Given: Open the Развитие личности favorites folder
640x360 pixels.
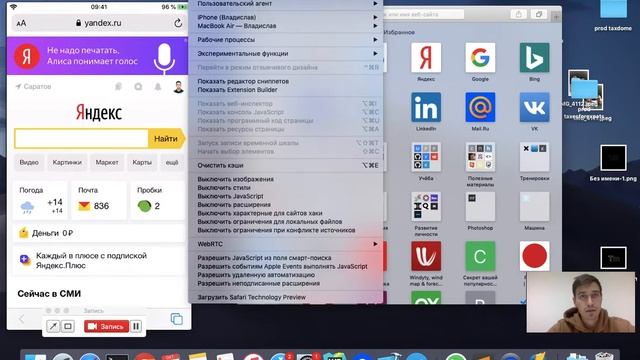Looking at the screenshot, I should click(x=426, y=207).
